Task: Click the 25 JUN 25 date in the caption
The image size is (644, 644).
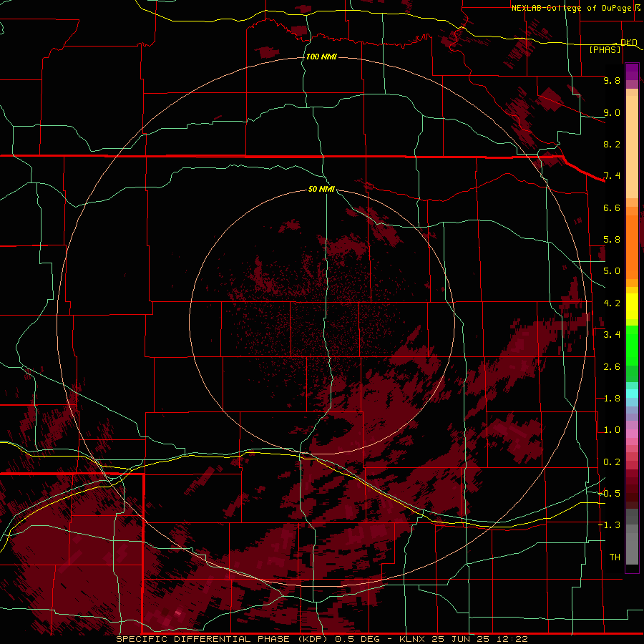Action: point(460,639)
